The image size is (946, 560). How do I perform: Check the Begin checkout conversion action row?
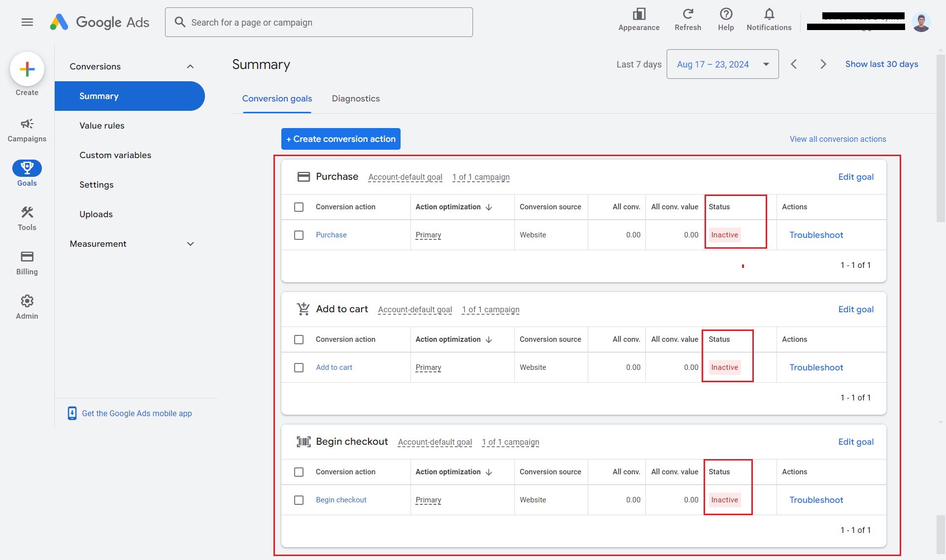click(299, 500)
